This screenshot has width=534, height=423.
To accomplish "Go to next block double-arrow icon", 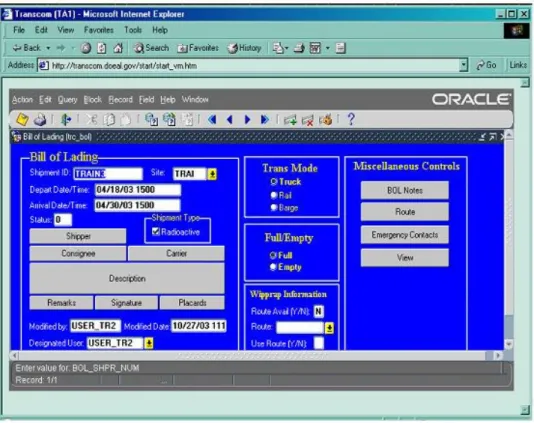I will 265,120.
